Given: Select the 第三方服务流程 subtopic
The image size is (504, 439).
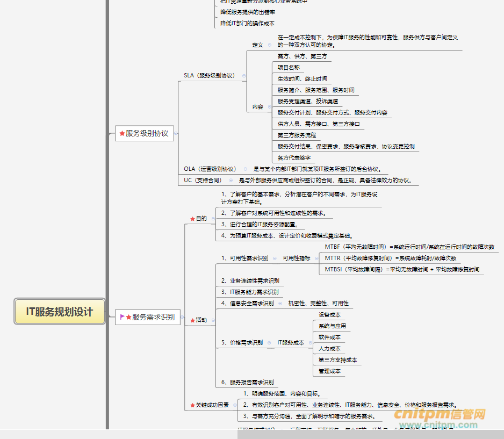Looking at the screenshot, I should pyautogui.click(x=297, y=135).
